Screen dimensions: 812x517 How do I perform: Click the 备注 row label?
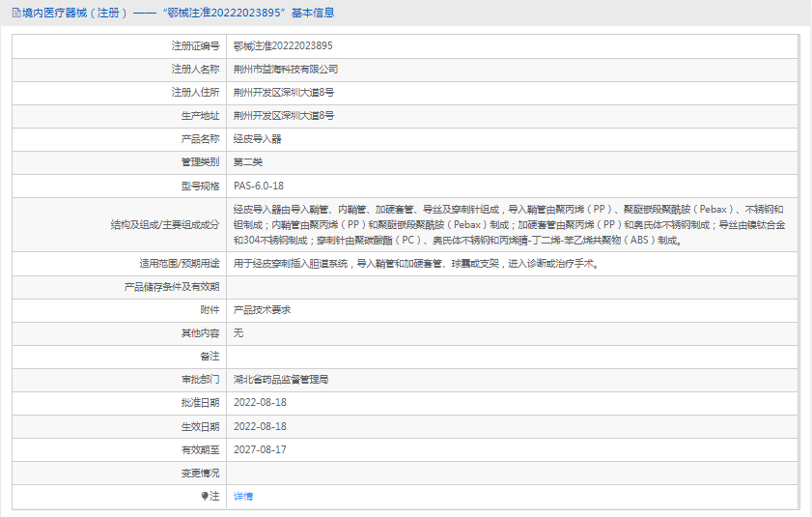[210, 357]
